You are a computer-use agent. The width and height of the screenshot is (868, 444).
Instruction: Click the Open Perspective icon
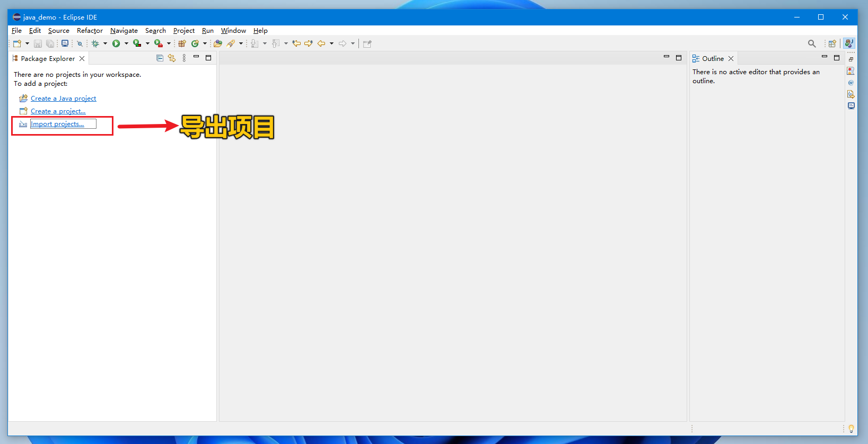[832, 43]
